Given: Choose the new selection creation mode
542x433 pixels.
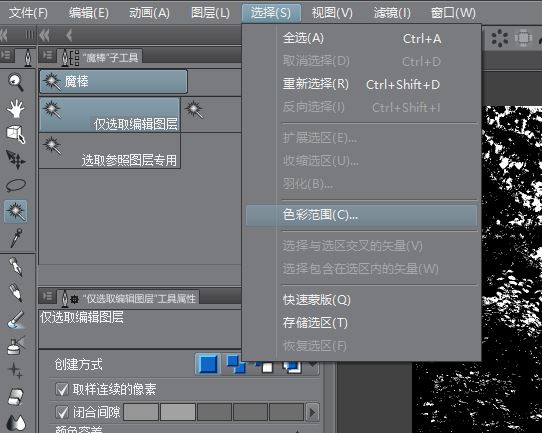Looking at the screenshot, I should [208, 364].
